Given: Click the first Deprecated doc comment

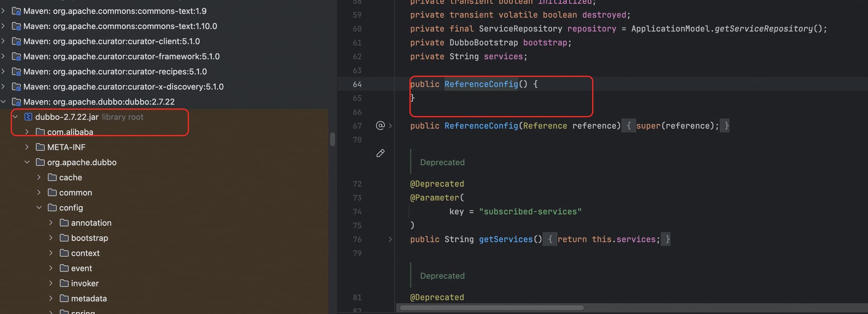Looking at the screenshot, I should [x=442, y=162].
